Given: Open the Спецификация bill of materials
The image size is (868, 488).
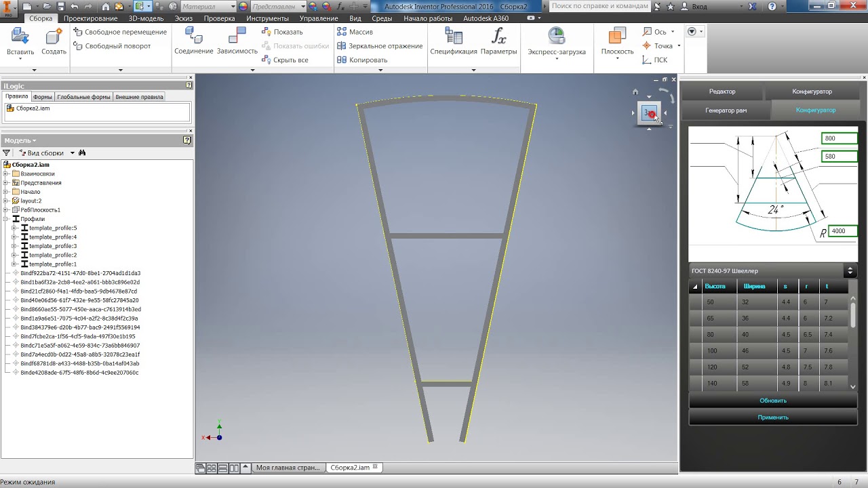Looking at the screenshot, I should 454,37.
